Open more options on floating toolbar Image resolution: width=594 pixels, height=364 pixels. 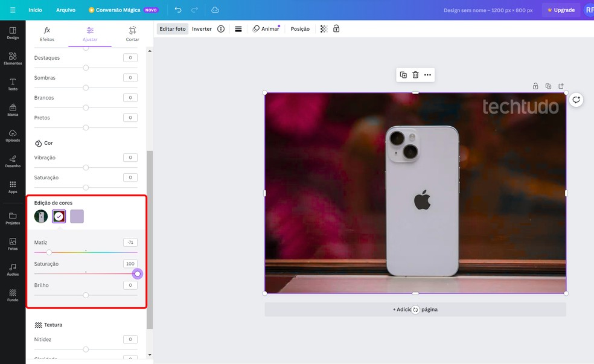pyautogui.click(x=428, y=75)
